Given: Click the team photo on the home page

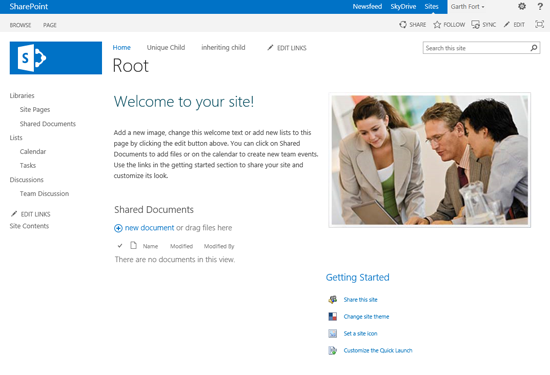Looking at the screenshot, I should pos(430,160).
